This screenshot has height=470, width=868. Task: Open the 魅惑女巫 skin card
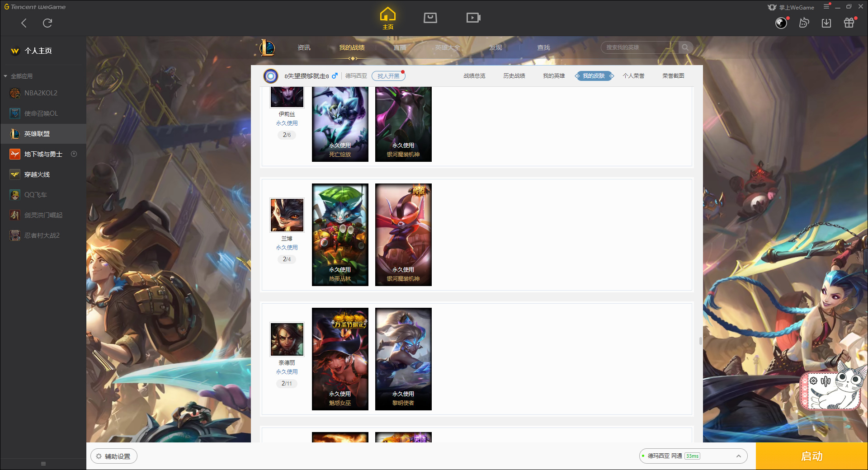click(340, 359)
